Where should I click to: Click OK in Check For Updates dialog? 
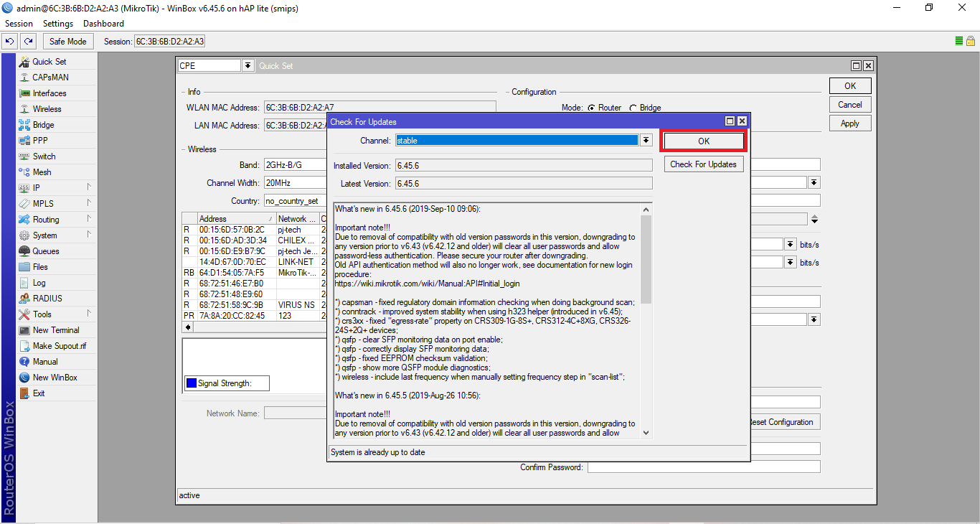704,141
